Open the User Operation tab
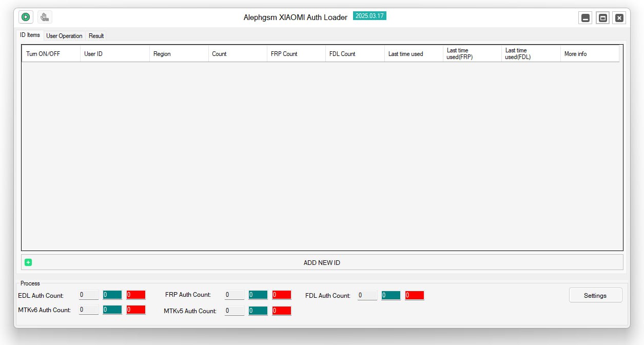The image size is (644, 345). [x=64, y=36]
